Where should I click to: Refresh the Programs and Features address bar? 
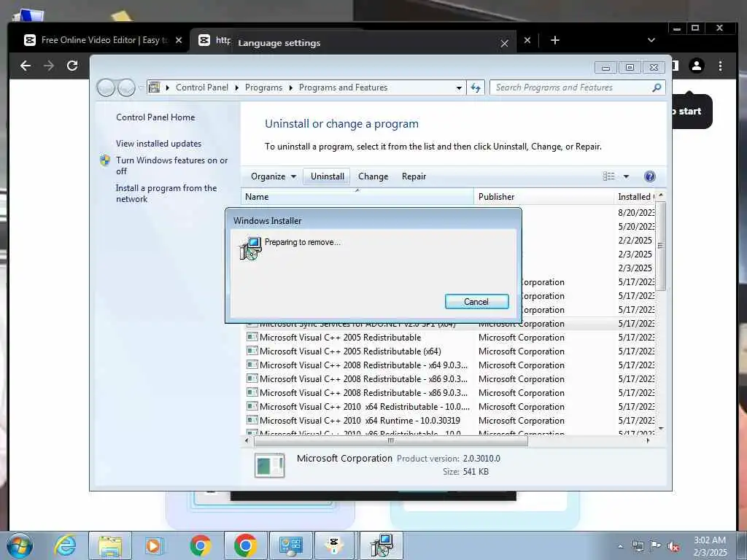[x=476, y=87]
